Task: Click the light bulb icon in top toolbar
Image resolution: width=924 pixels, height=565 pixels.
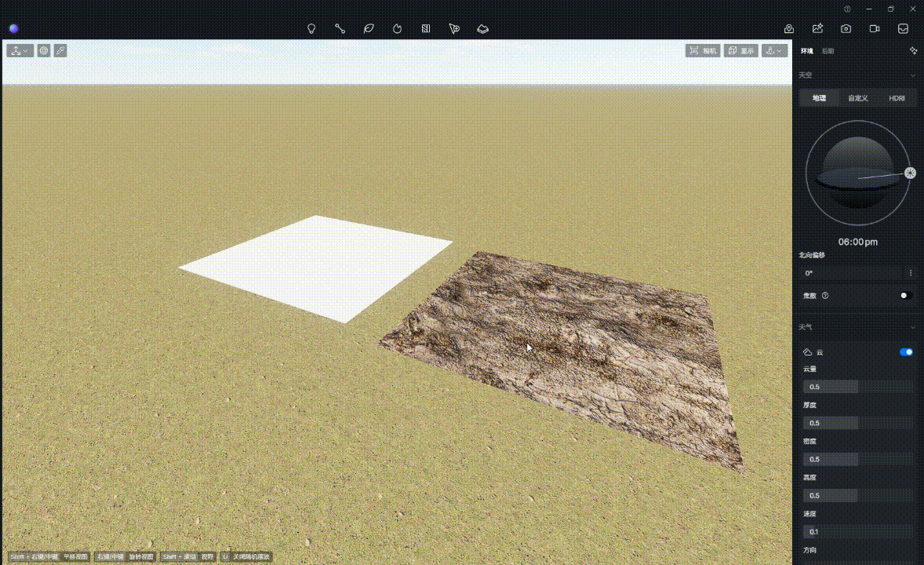Action: 311,28
